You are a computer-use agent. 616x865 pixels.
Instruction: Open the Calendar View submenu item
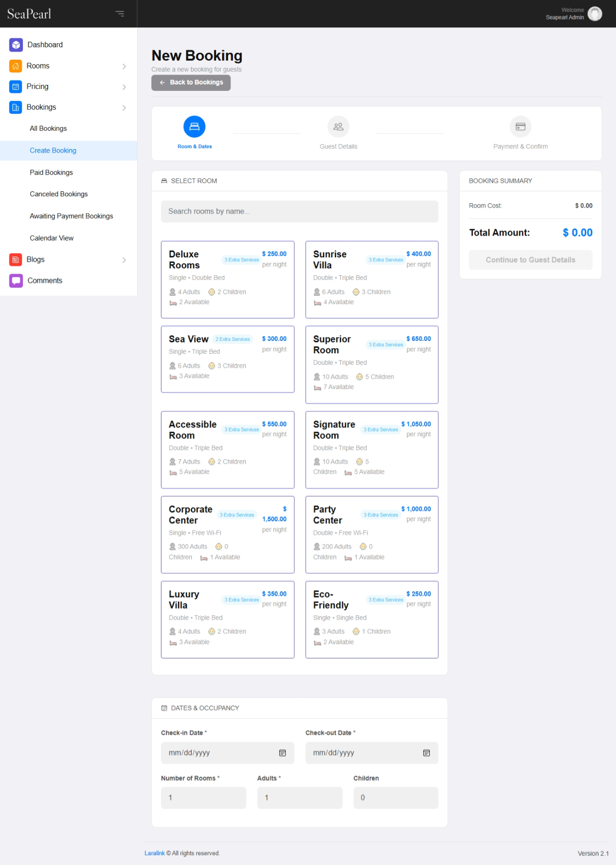[x=52, y=238]
